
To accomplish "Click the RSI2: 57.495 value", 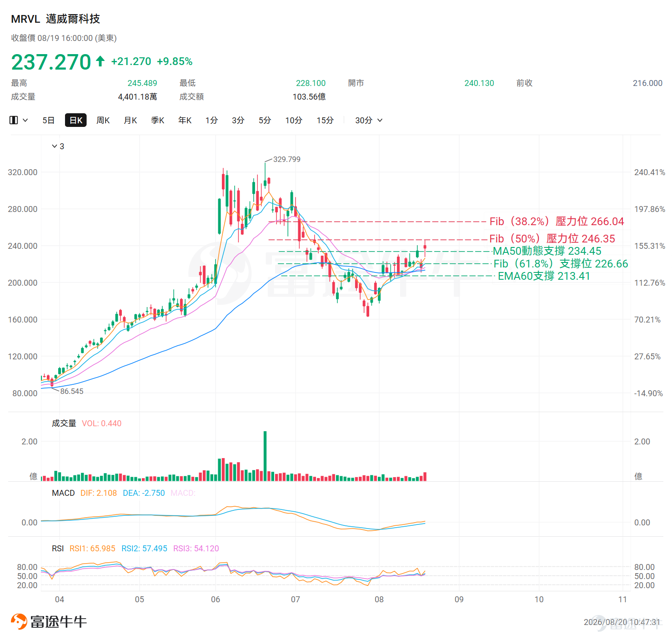I will click(x=144, y=549).
